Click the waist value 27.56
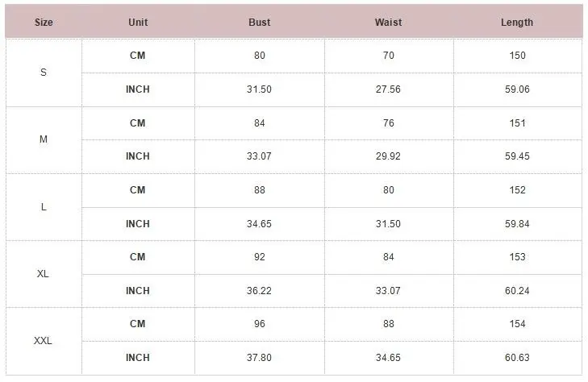 click(x=388, y=89)
